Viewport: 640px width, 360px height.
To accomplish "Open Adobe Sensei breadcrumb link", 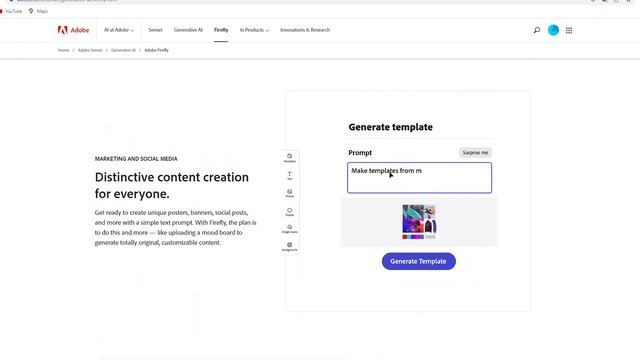I will pos(90,50).
